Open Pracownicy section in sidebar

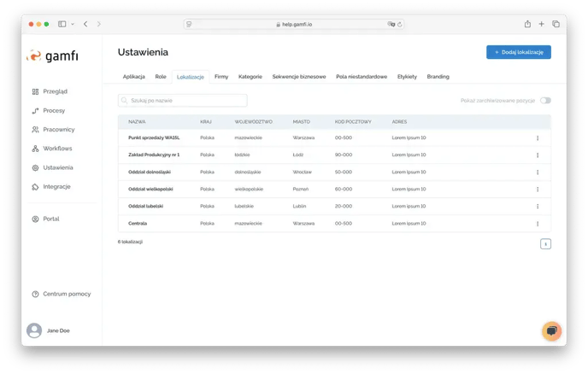click(x=57, y=130)
